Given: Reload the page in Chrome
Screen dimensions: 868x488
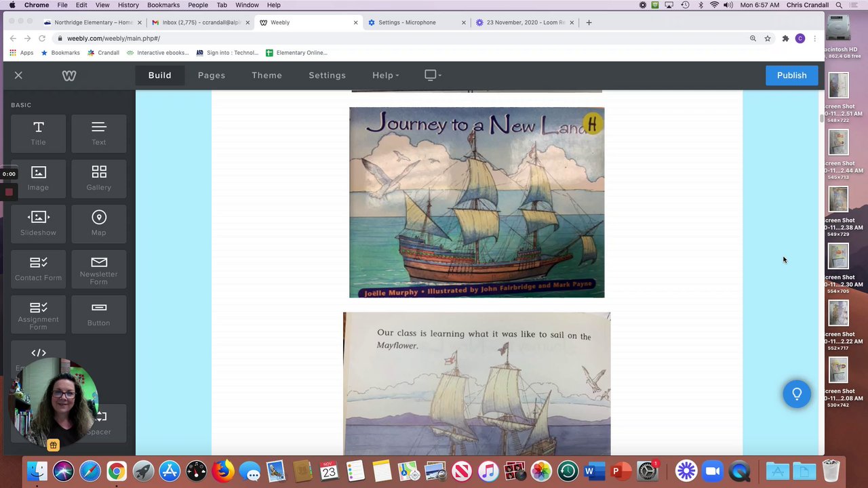Looking at the screenshot, I should [42, 39].
